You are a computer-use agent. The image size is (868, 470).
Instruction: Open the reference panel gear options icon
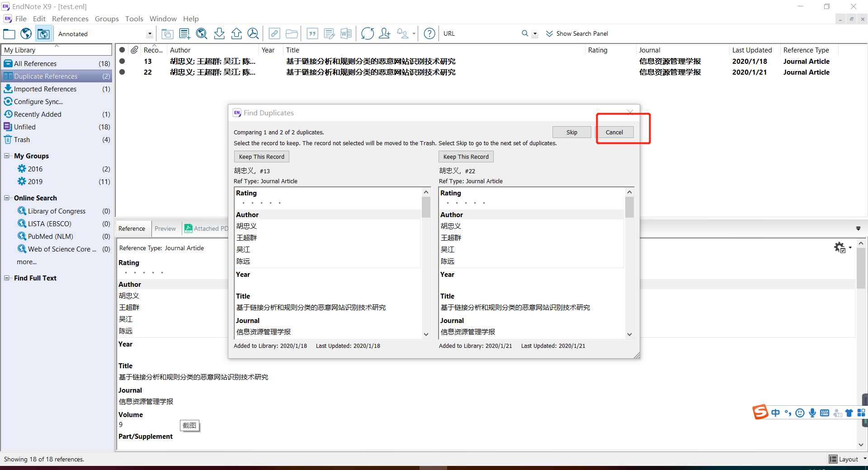click(840, 247)
